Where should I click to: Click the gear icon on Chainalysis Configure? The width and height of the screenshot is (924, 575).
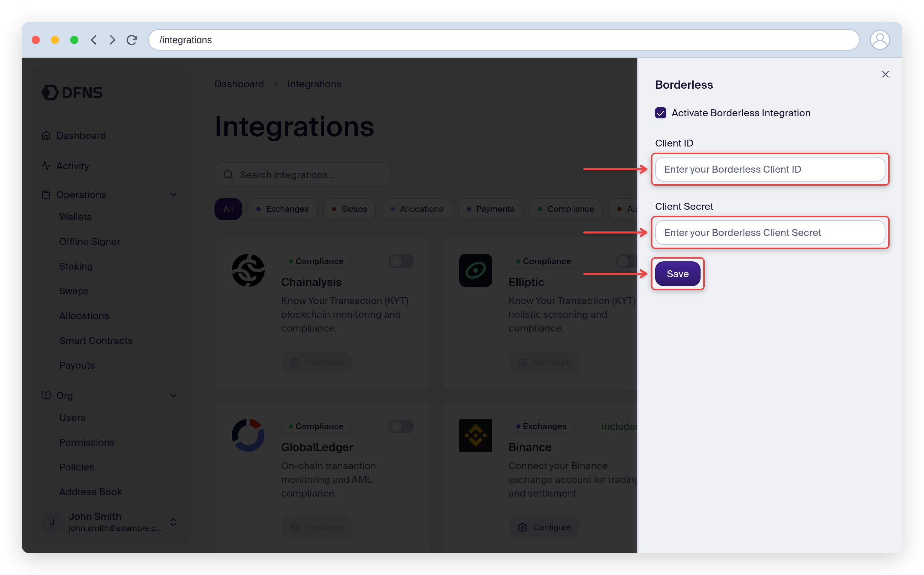[295, 362]
